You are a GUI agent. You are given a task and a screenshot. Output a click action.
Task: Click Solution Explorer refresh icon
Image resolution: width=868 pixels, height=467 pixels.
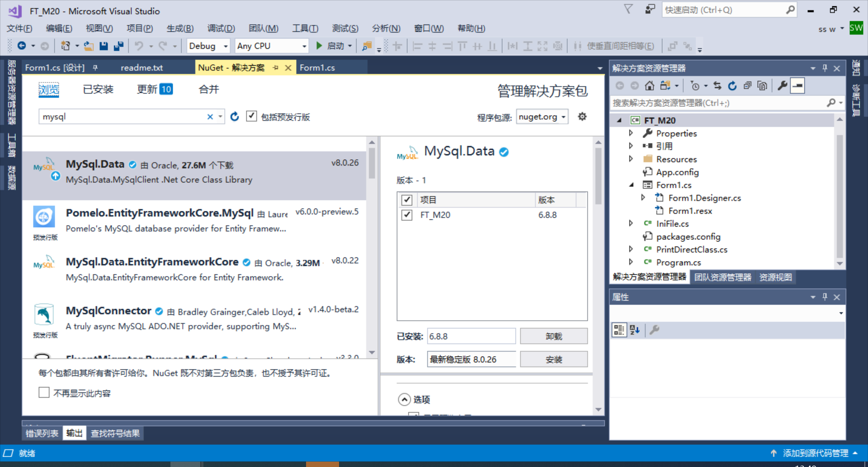[x=732, y=86]
